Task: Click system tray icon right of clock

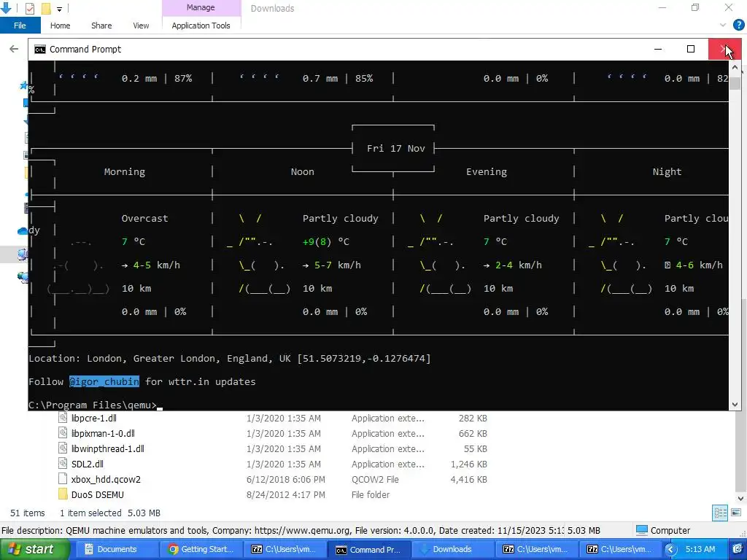Action: click(x=737, y=549)
